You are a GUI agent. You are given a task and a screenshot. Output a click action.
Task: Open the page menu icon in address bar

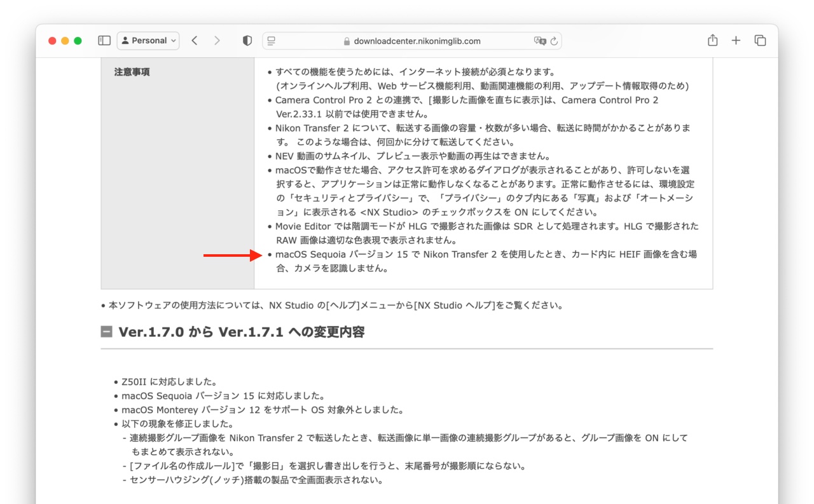(272, 41)
